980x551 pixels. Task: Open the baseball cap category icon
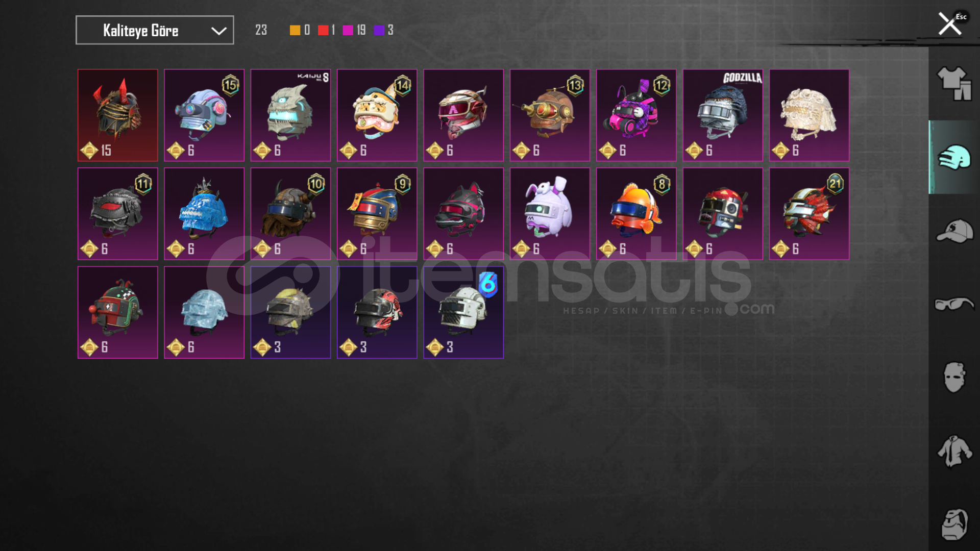954,231
